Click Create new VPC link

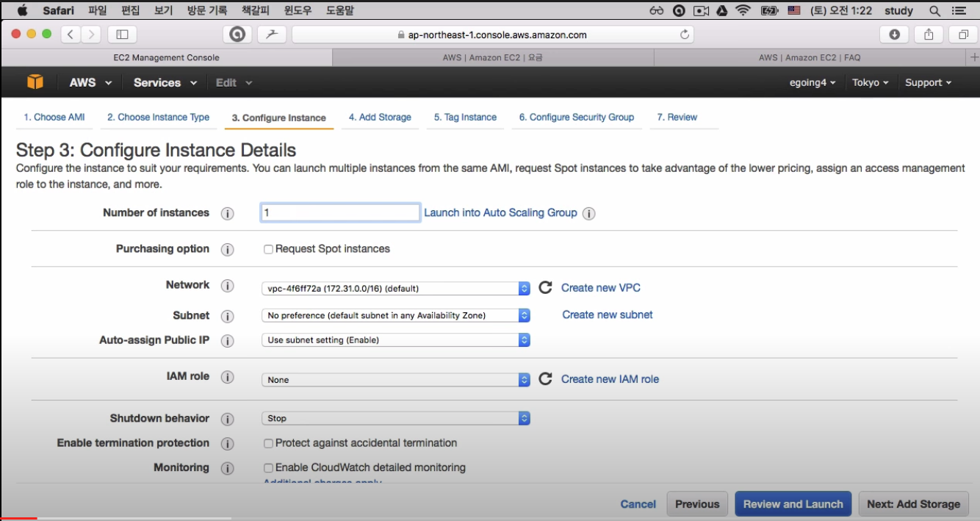pos(601,287)
